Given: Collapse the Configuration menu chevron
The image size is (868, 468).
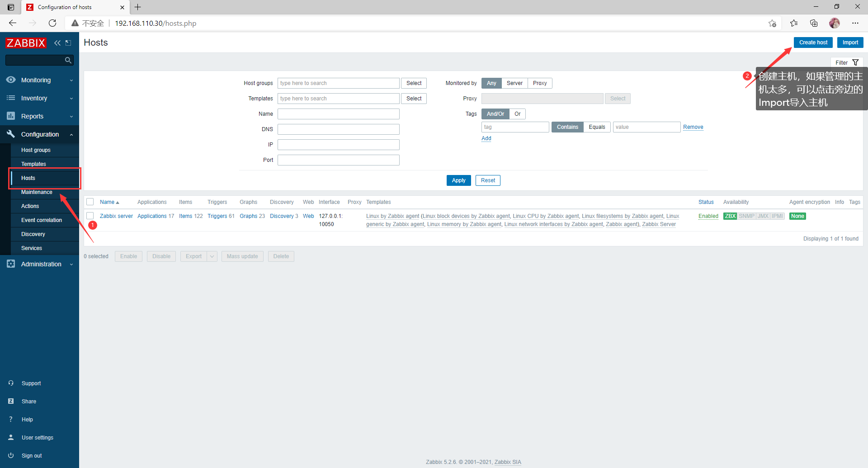Looking at the screenshot, I should click(x=71, y=135).
